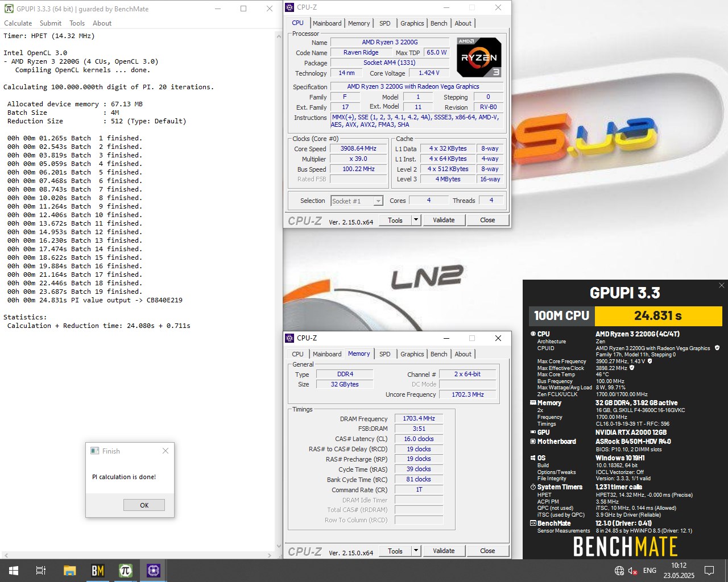728x582 pixels.
Task: Click the GPUPI vertical scrollbar
Action: tap(279, 290)
